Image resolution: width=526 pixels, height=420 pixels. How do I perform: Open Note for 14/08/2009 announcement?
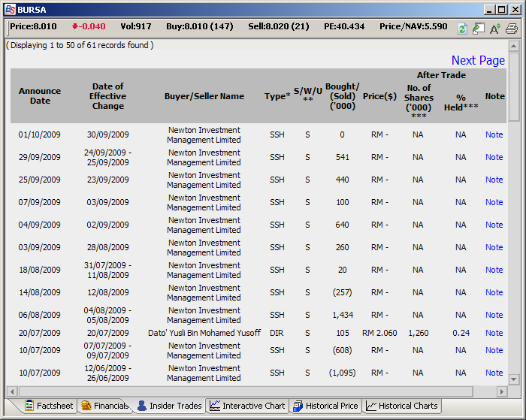[494, 292]
